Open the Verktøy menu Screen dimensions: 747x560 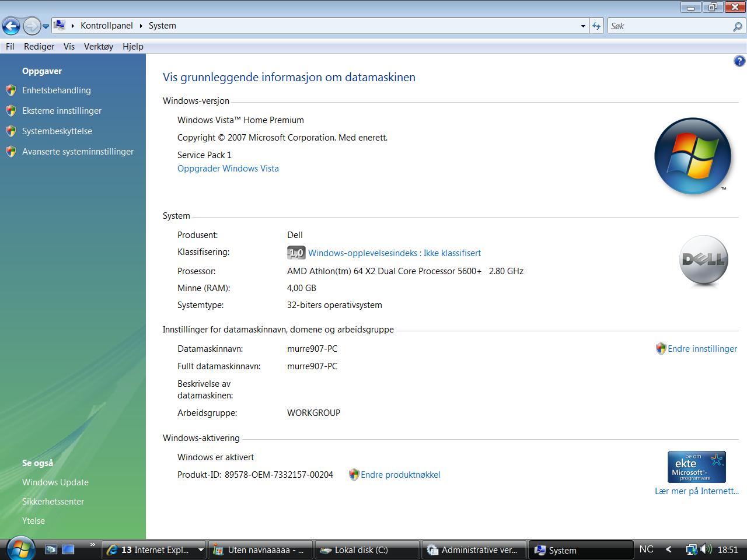click(99, 47)
